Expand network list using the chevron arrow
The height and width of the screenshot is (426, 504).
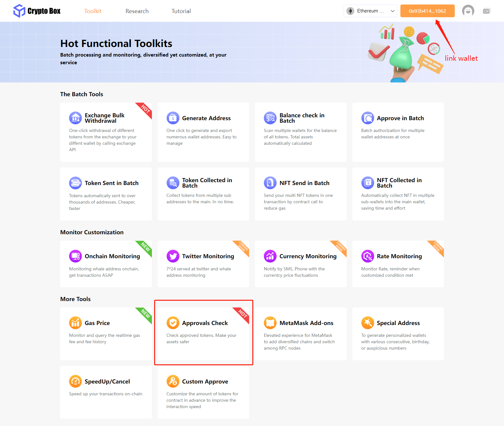[x=393, y=11]
